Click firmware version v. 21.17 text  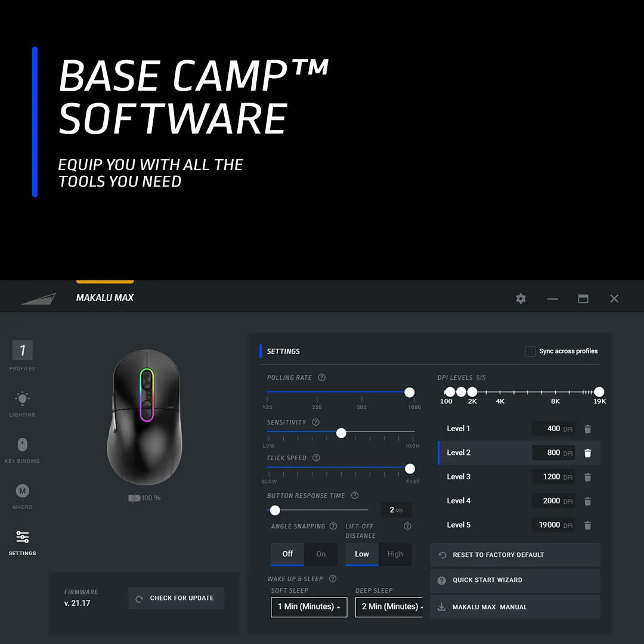(x=77, y=603)
